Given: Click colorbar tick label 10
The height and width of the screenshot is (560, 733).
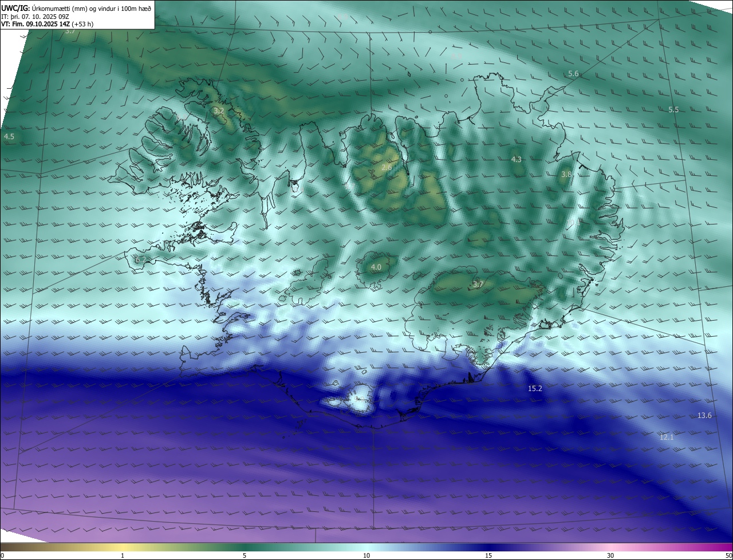Looking at the screenshot, I should (x=366, y=555).
